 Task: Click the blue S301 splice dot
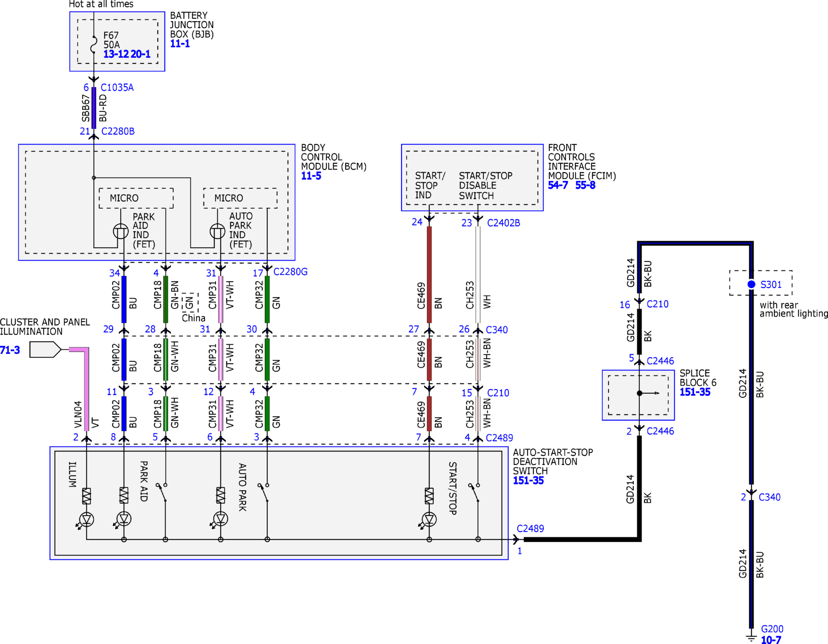click(751, 284)
